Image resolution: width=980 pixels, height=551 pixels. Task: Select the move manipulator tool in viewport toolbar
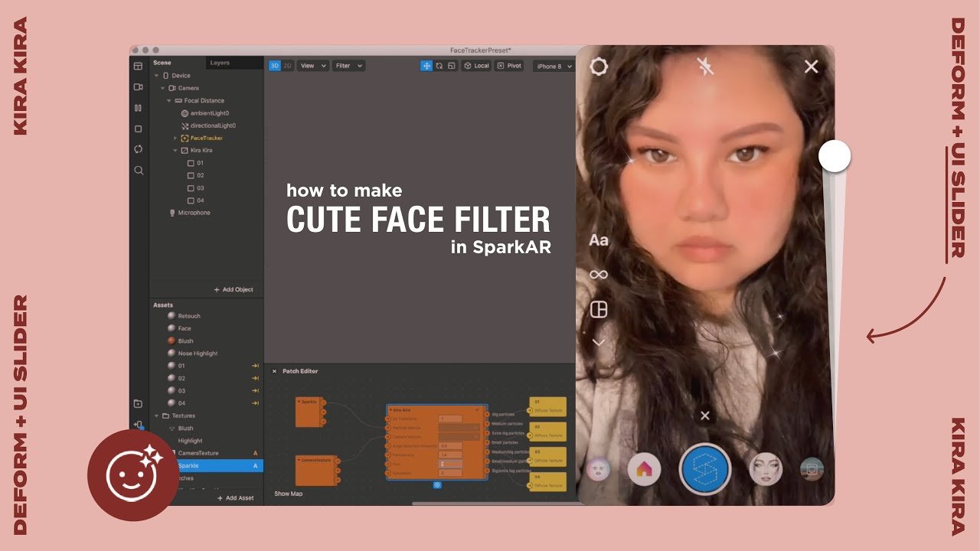pyautogui.click(x=426, y=66)
